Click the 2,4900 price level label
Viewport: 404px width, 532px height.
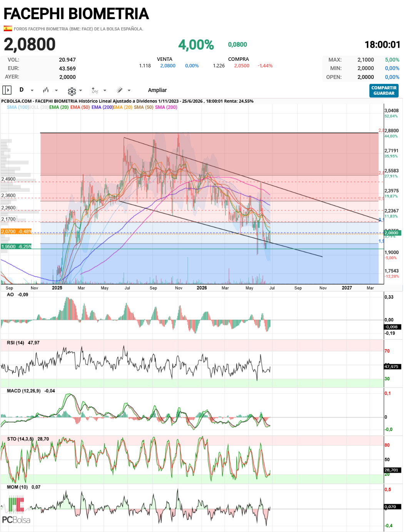[8, 179]
